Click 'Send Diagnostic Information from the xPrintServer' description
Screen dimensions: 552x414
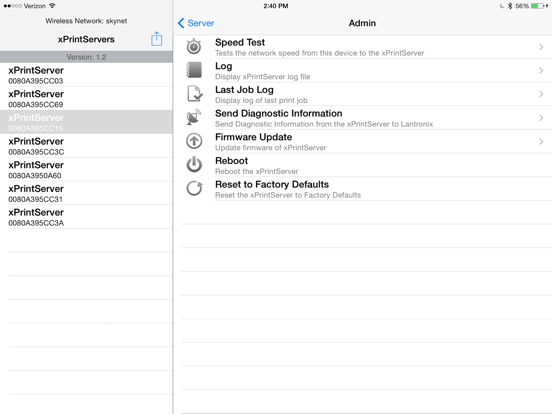[x=324, y=124]
